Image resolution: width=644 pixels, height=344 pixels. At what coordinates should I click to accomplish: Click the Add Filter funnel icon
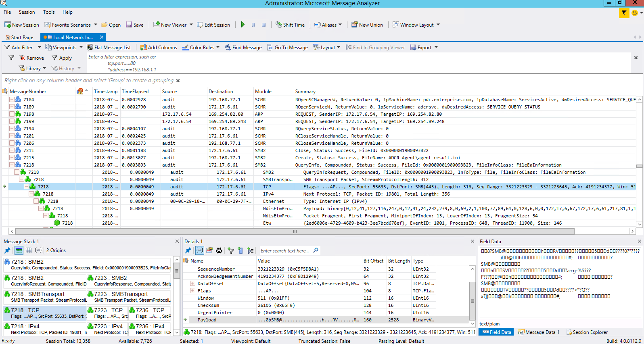click(7, 47)
